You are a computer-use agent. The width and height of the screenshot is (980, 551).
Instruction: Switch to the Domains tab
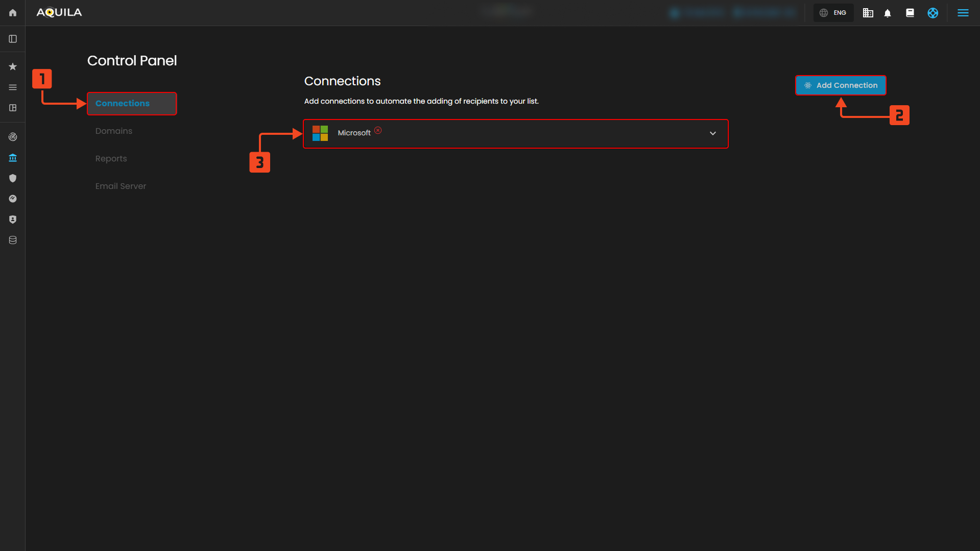pos(113,131)
